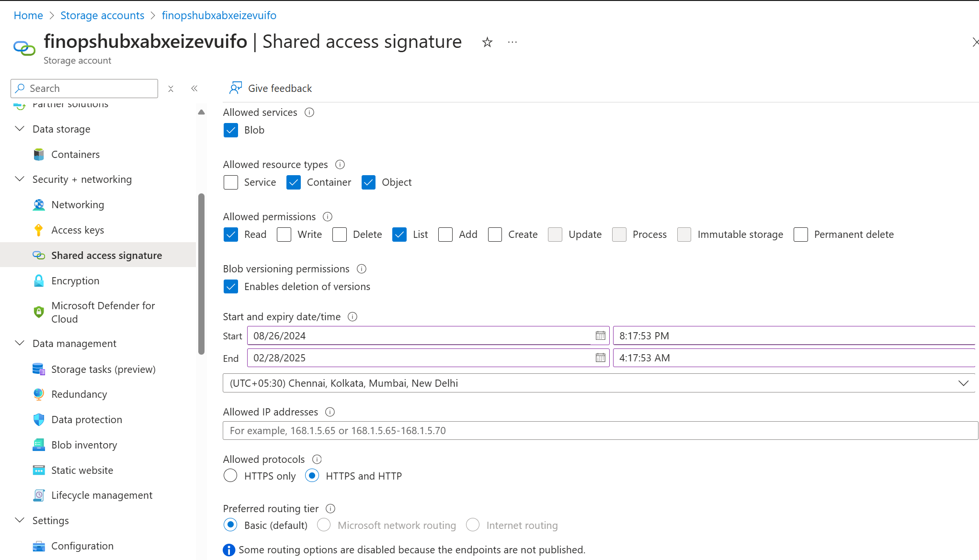Collapse the Security + networking section
The height and width of the screenshot is (560, 979).
[20, 179]
